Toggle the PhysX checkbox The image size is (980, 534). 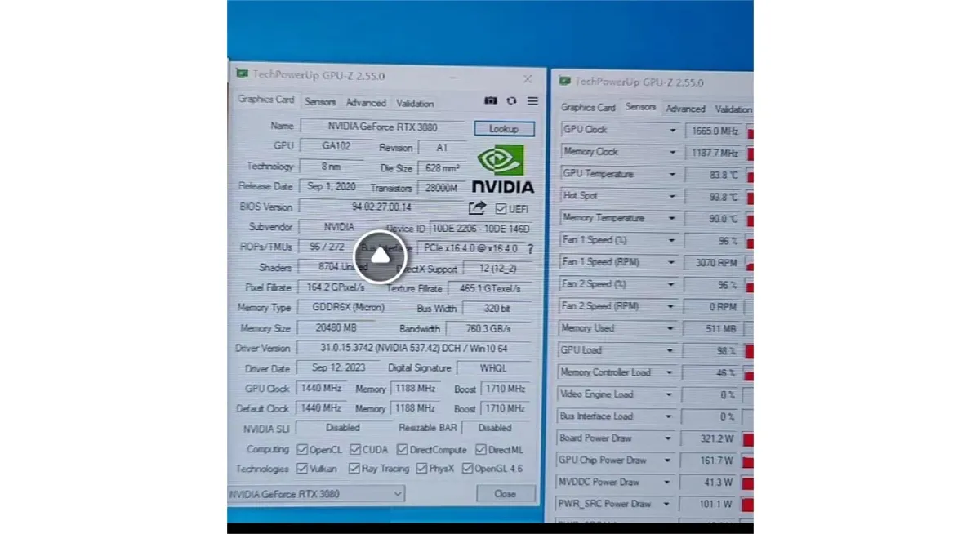point(422,469)
